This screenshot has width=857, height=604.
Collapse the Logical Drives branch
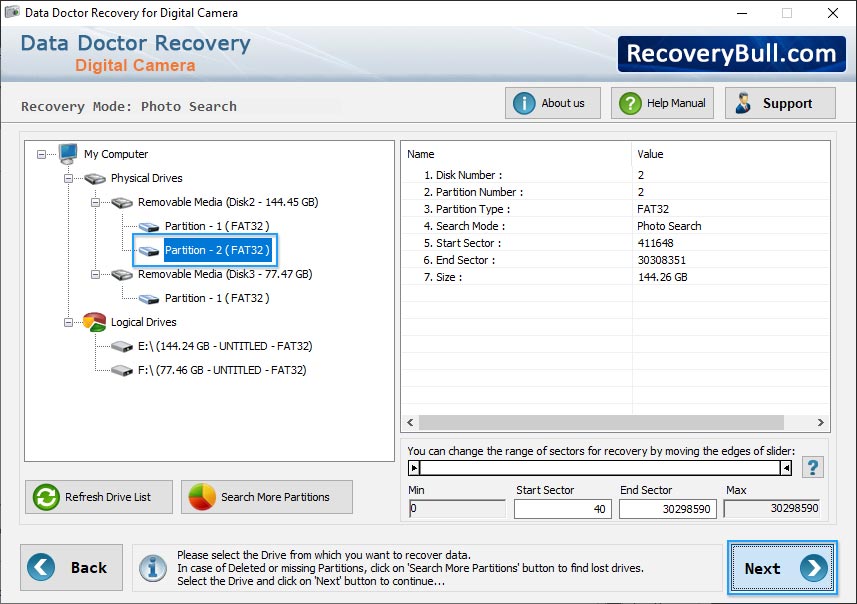click(68, 322)
